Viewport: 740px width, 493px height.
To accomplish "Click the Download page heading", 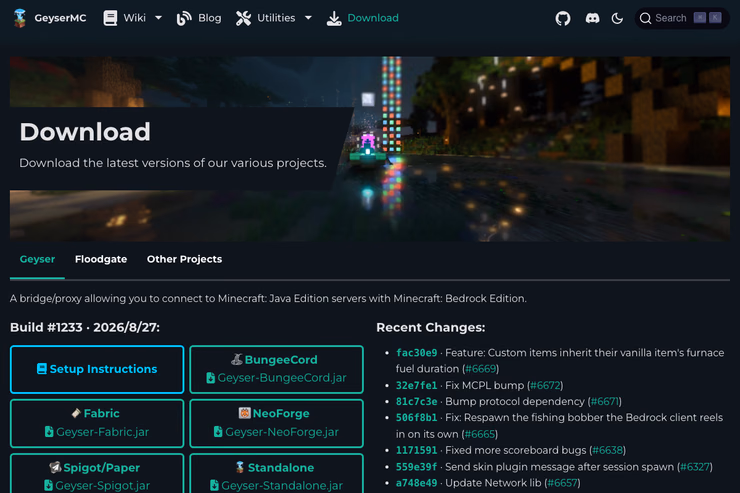I will (x=85, y=132).
